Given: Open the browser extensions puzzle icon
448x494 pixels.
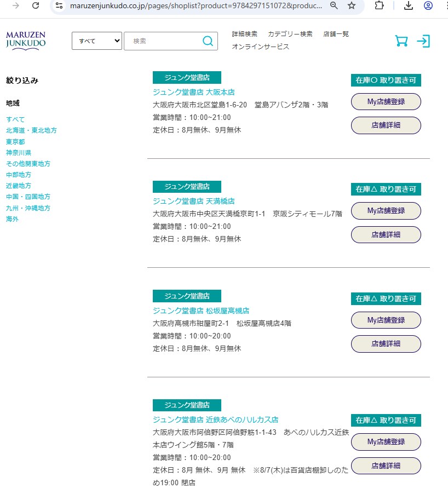Looking at the screenshot, I should pos(380,5).
